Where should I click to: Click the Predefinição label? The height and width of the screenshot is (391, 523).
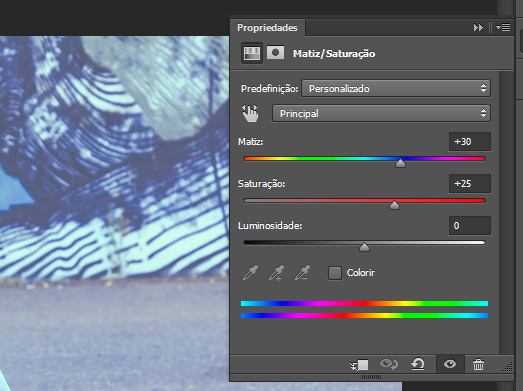tap(270, 89)
